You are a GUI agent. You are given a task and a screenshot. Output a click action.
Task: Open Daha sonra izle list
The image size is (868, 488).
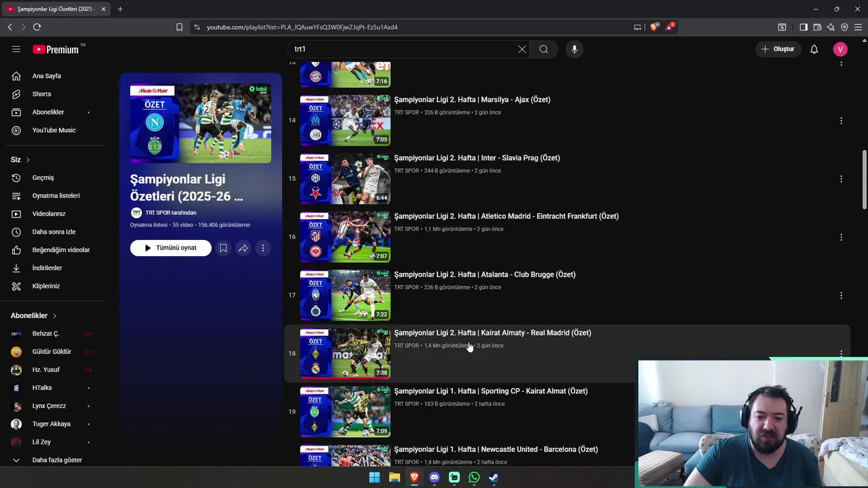(x=54, y=232)
